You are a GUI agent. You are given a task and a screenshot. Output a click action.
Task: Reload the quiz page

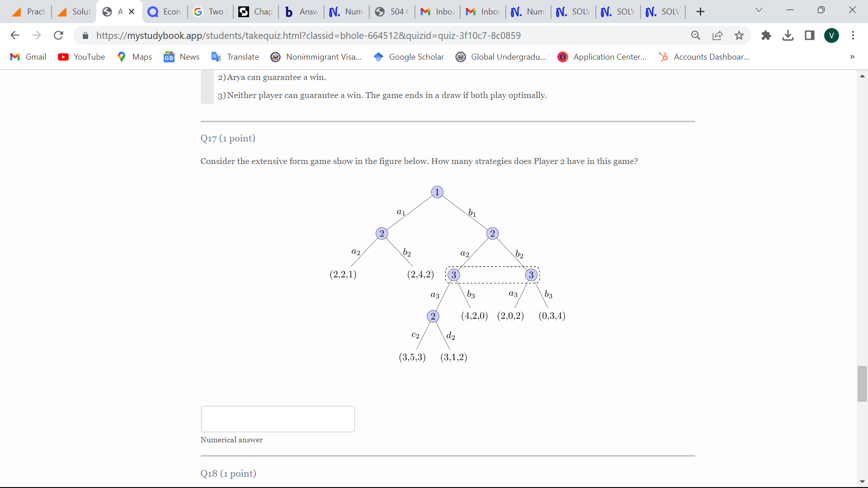click(58, 35)
